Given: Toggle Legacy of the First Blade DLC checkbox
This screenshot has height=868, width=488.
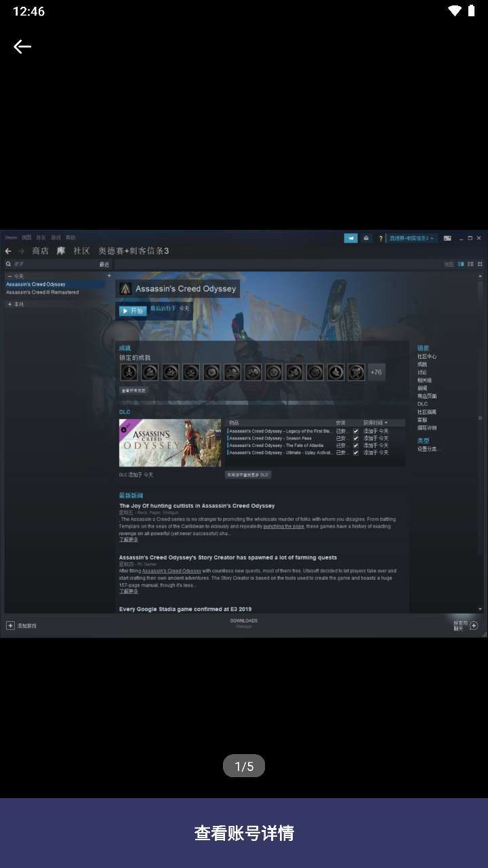Looking at the screenshot, I should pyautogui.click(x=355, y=431).
